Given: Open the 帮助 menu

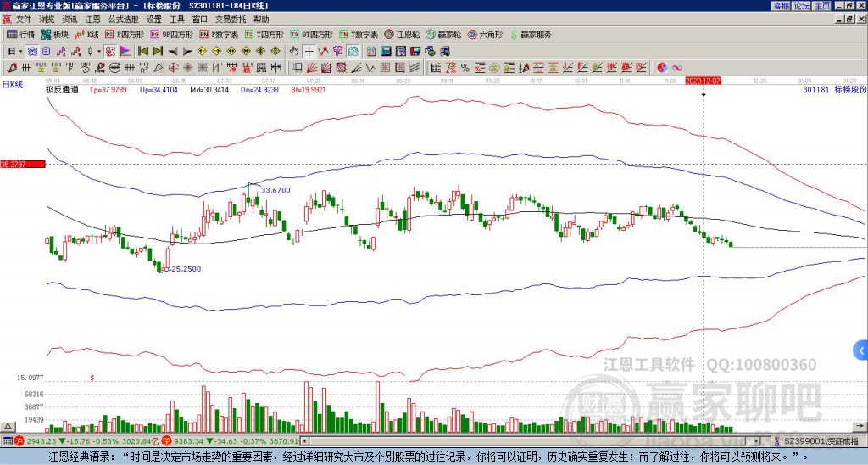Looking at the screenshot, I should click(261, 20).
